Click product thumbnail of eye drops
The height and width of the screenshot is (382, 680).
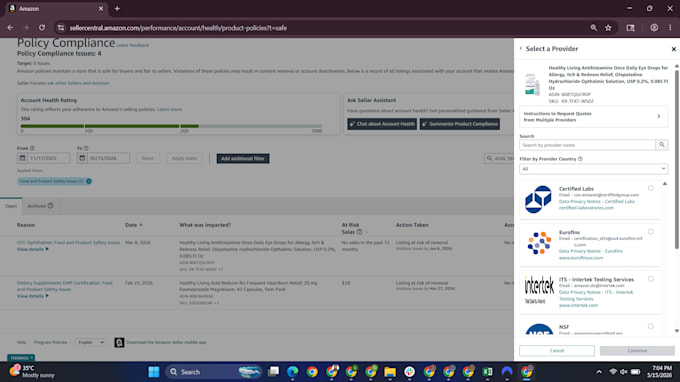(532, 84)
